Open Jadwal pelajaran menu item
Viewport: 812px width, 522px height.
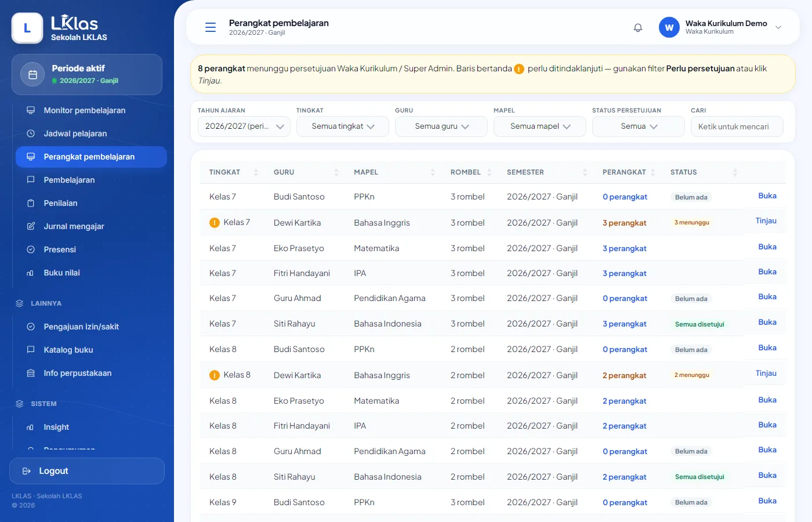(x=91, y=133)
